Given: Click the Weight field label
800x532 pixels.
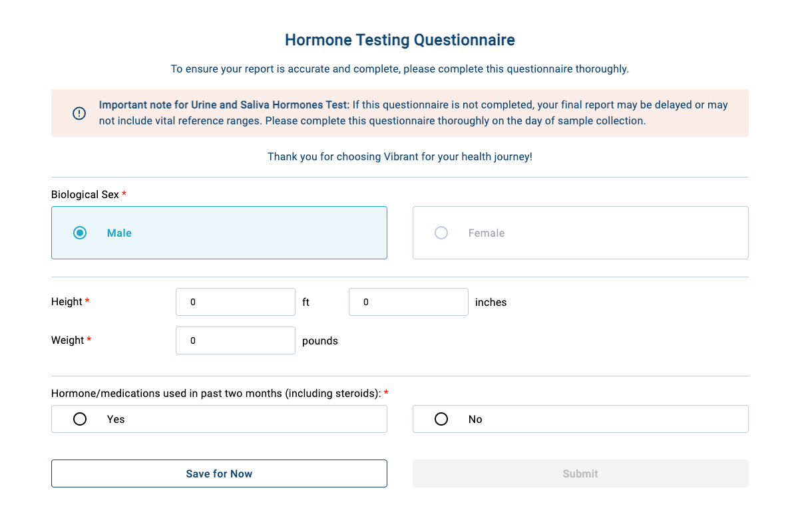Looking at the screenshot, I should pyautogui.click(x=68, y=340).
